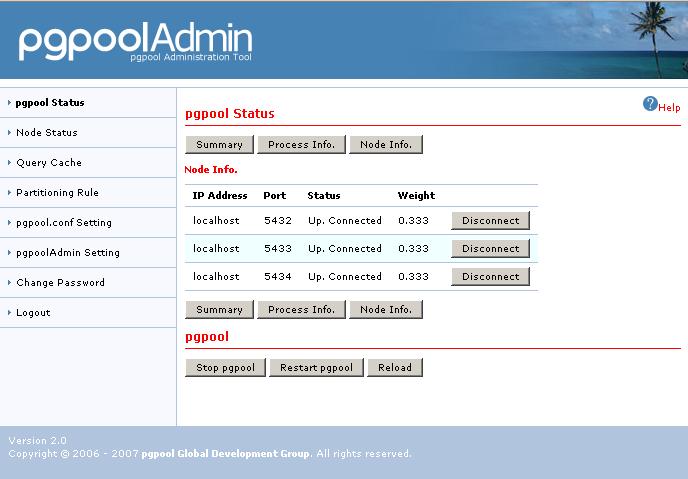The height and width of the screenshot is (479, 688).
Task: Disconnect the node on port 5434
Action: click(x=490, y=276)
